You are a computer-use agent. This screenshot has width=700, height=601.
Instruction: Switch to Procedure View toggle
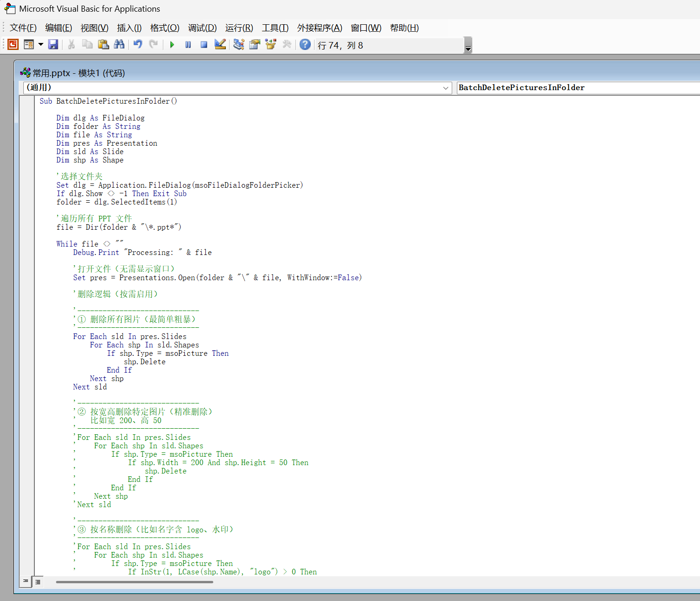pyautogui.click(x=26, y=581)
